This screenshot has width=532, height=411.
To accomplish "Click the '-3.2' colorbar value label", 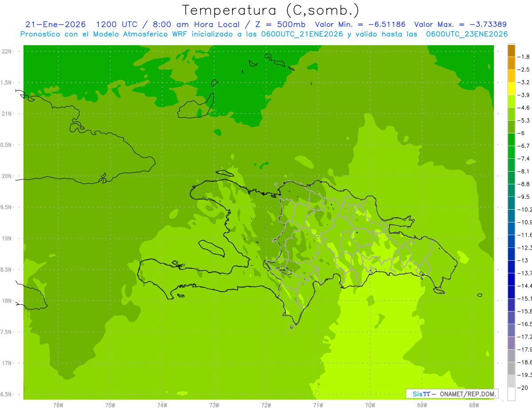I will point(524,82).
